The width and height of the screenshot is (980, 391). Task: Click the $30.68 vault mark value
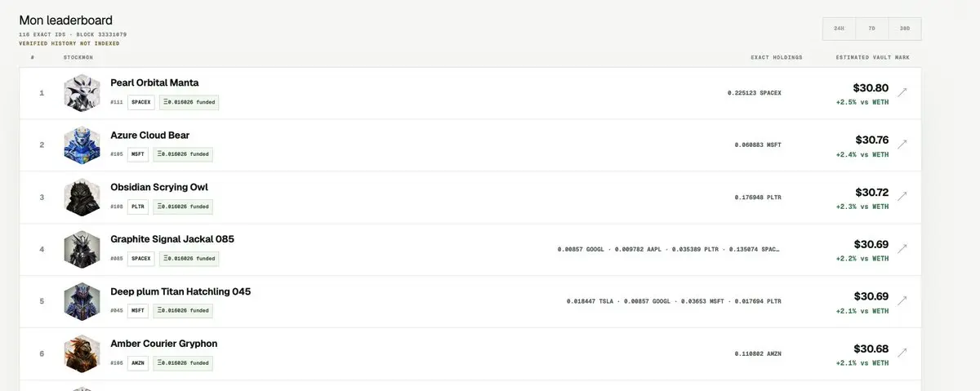[871, 349]
